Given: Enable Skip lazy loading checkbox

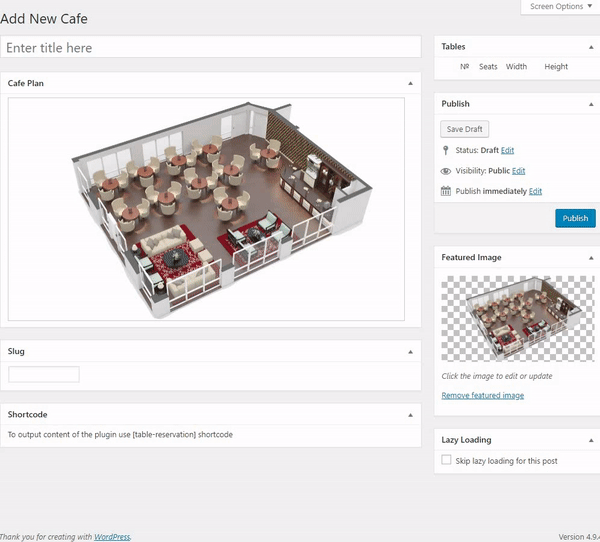Looking at the screenshot, I should click(446, 460).
